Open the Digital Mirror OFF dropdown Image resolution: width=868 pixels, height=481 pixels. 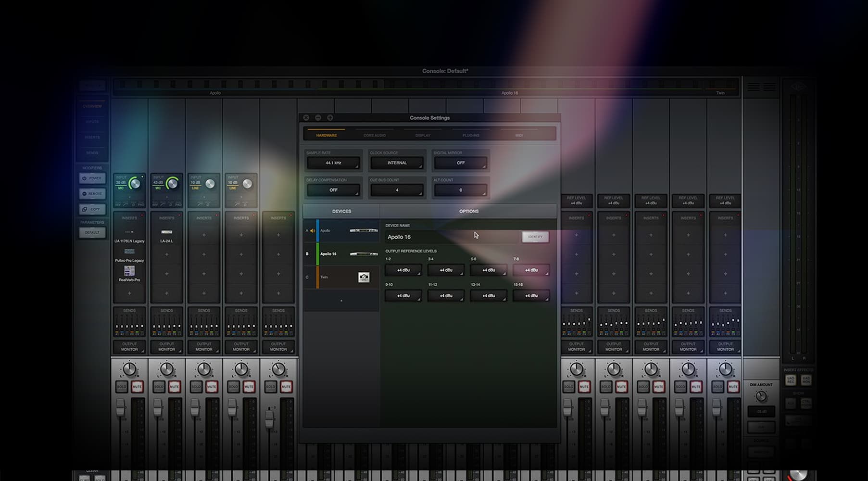[460, 163]
